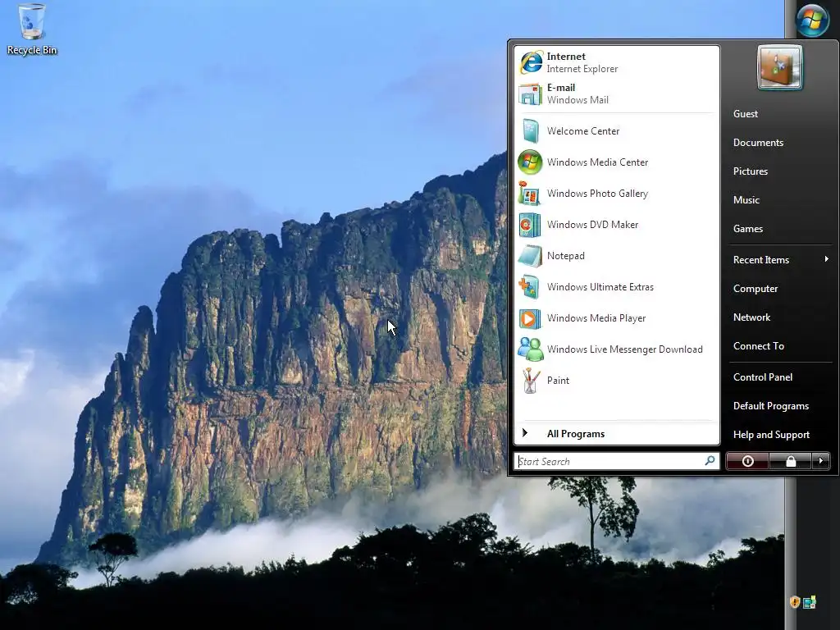840x630 pixels.
Task: Open the Notepad icon
Action: coord(530,256)
